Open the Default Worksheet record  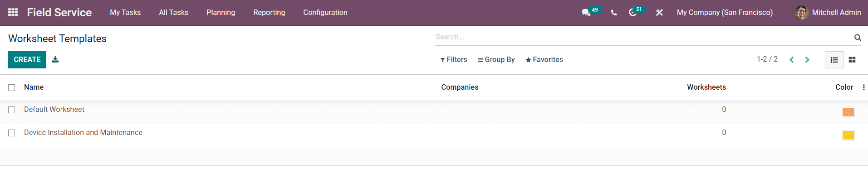coord(54,109)
